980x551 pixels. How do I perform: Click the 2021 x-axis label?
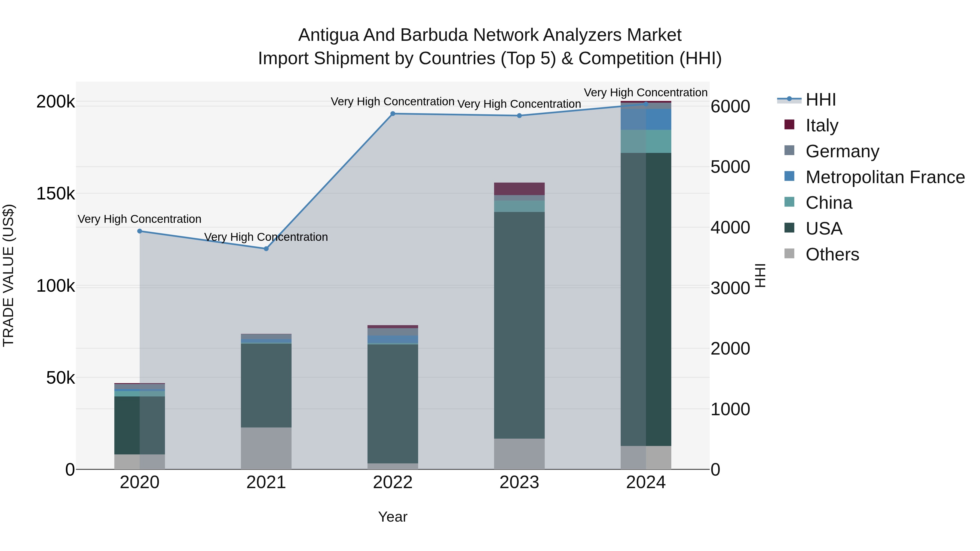coord(266,482)
